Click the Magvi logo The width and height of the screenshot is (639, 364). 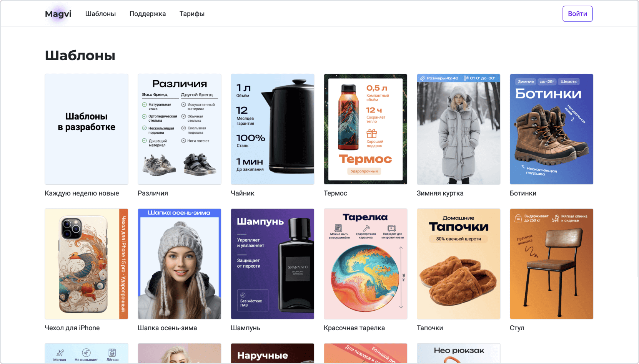tap(58, 14)
